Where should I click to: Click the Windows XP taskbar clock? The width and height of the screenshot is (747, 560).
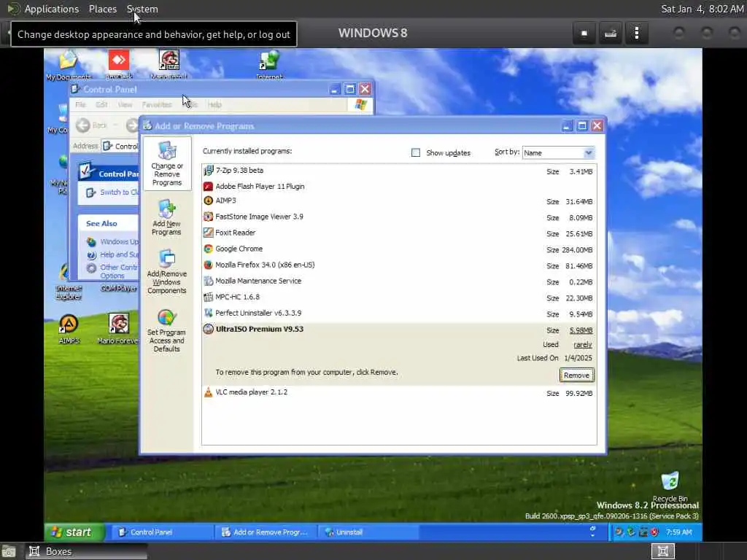[x=678, y=532]
